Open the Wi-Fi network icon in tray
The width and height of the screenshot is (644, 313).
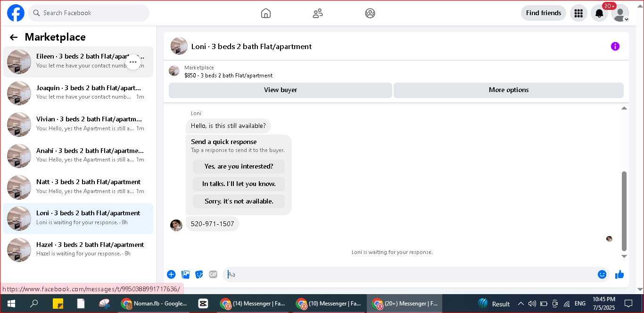click(567, 304)
